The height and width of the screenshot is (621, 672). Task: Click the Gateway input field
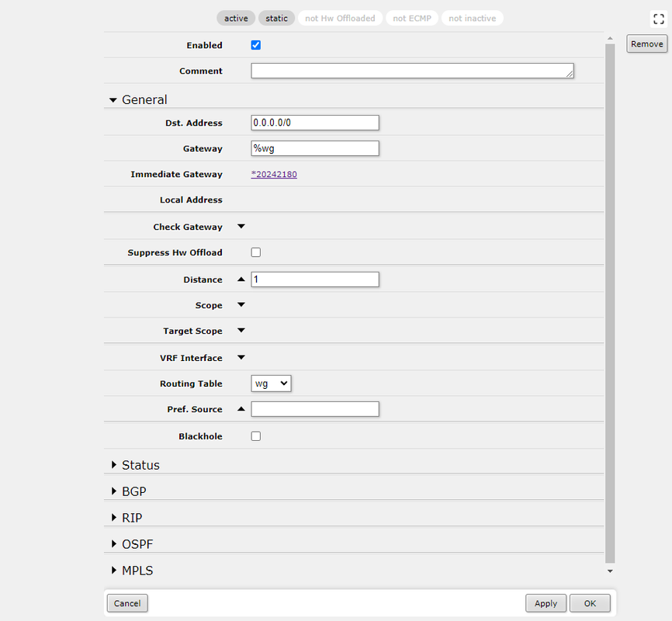tap(315, 148)
